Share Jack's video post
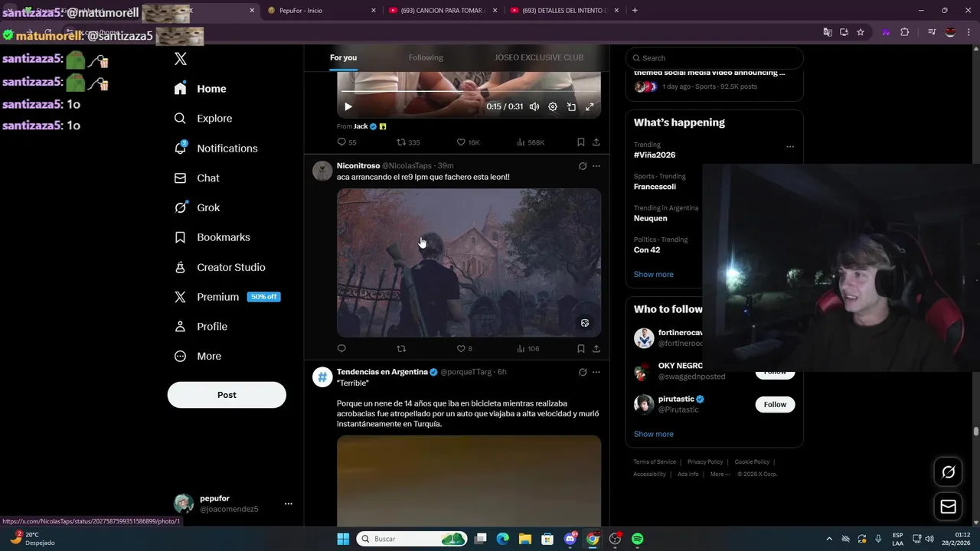980x551 pixels. (x=596, y=142)
